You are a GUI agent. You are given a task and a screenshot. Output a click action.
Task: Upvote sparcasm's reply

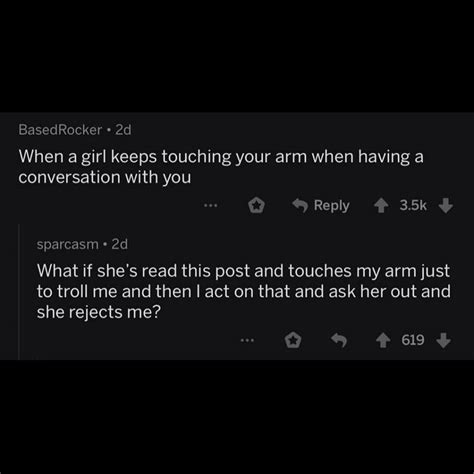(x=383, y=341)
